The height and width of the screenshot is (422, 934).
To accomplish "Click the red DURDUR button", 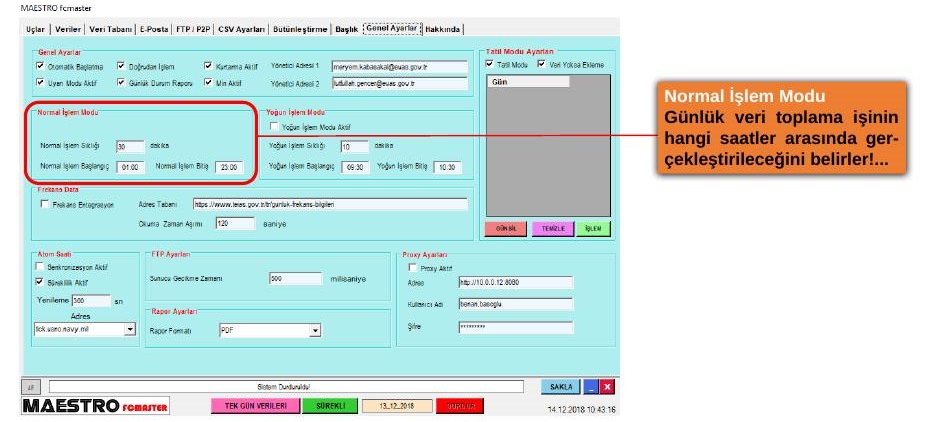I will coord(460,406).
